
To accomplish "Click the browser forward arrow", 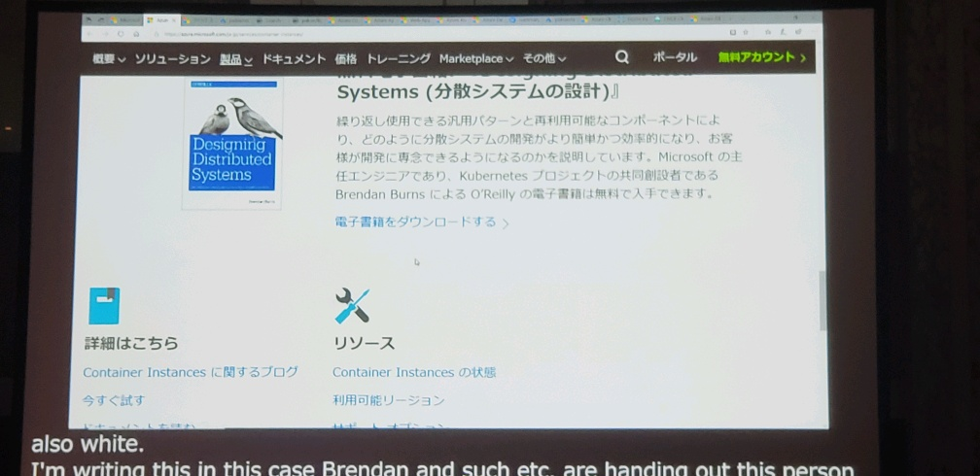I will point(105,34).
